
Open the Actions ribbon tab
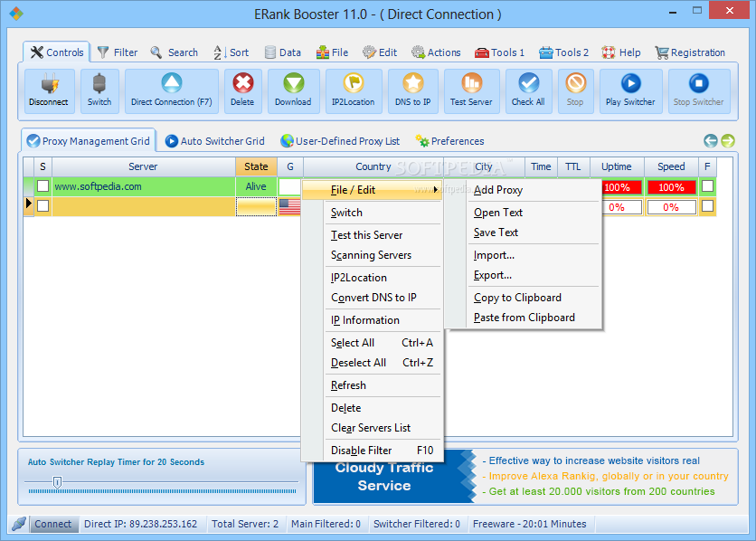pyautogui.click(x=436, y=52)
